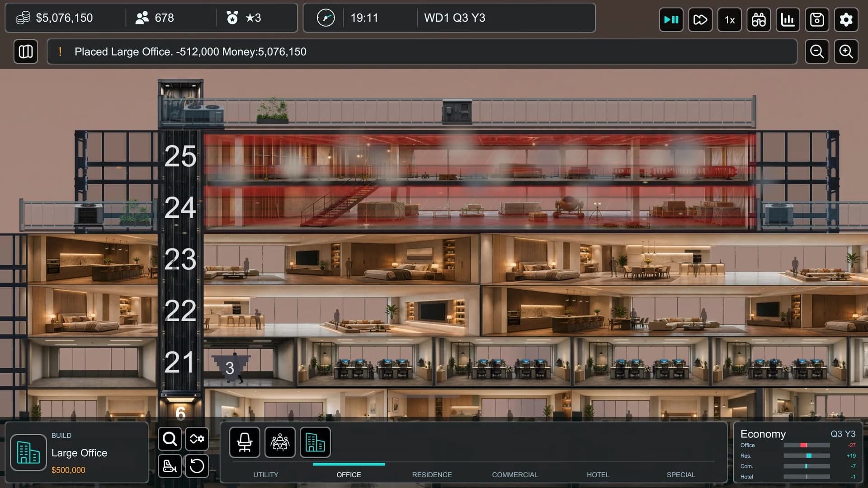Click the $500,000 build price
Screen dimensions: 868x488
pyautogui.click(x=68, y=470)
